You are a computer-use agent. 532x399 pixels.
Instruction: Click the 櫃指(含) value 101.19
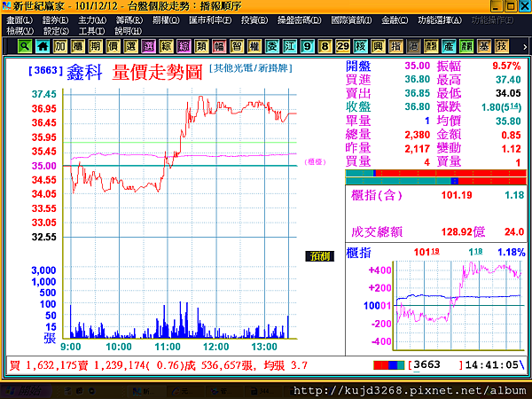pos(457,195)
